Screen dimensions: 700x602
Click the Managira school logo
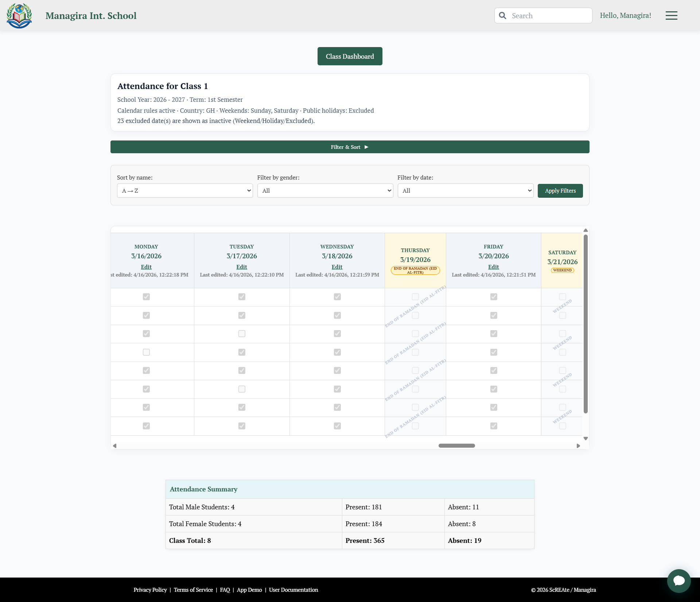pos(19,16)
